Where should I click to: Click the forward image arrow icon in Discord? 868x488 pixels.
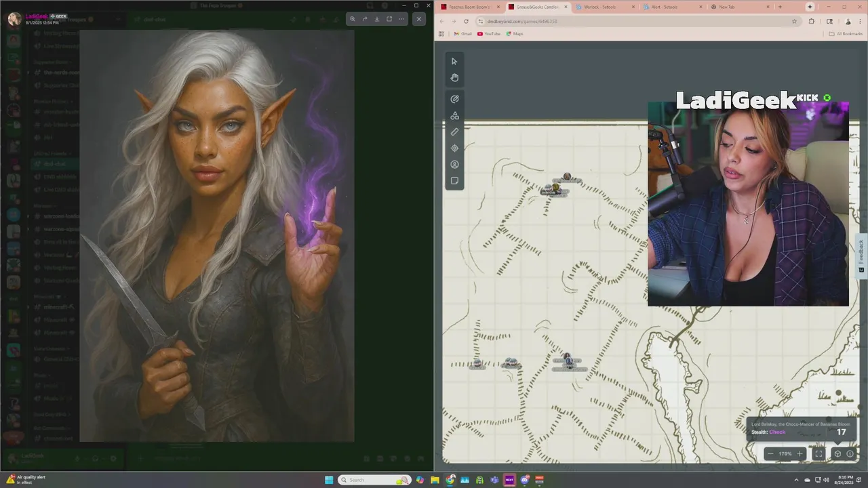coord(365,19)
